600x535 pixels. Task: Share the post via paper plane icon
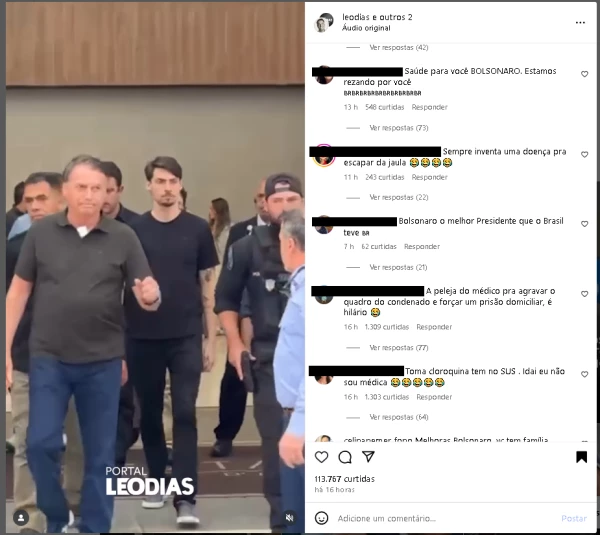pyautogui.click(x=368, y=457)
